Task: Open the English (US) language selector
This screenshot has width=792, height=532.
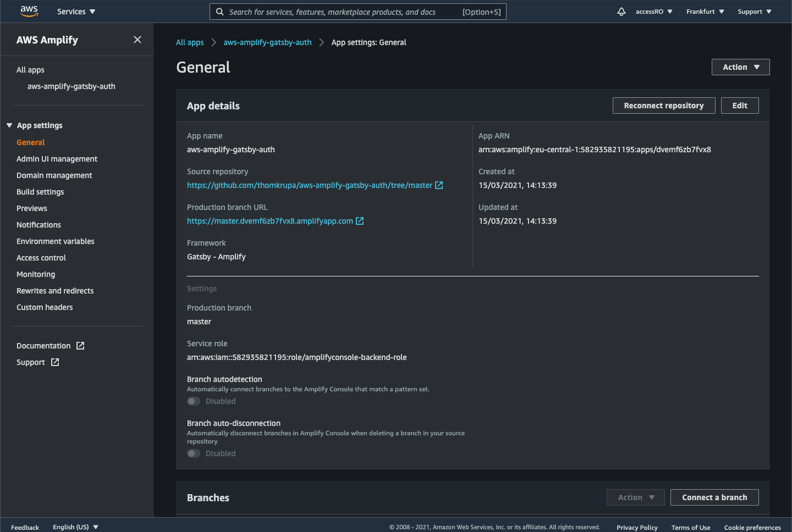Action: click(x=75, y=527)
